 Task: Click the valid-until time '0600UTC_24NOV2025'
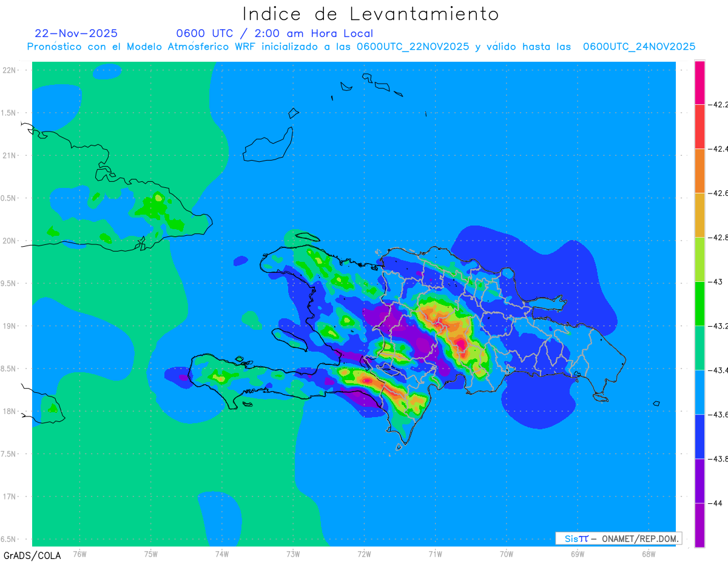pyautogui.click(x=639, y=47)
